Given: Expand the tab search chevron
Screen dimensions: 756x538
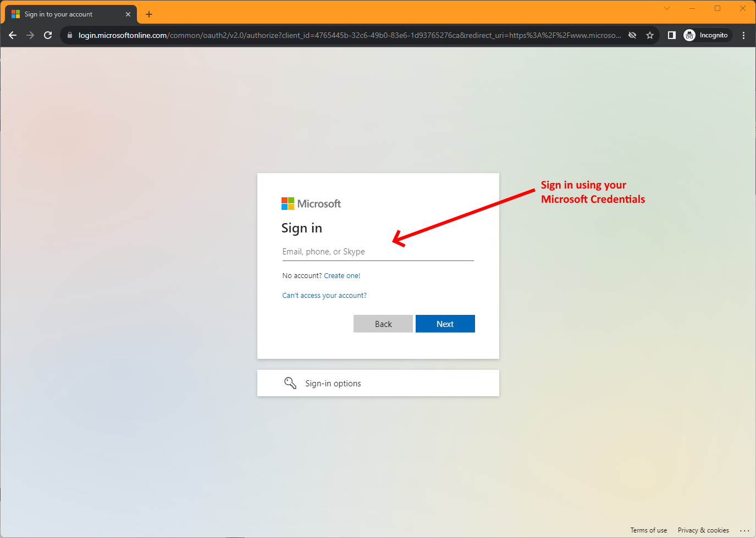Looking at the screenshot, I should point(666,8).
